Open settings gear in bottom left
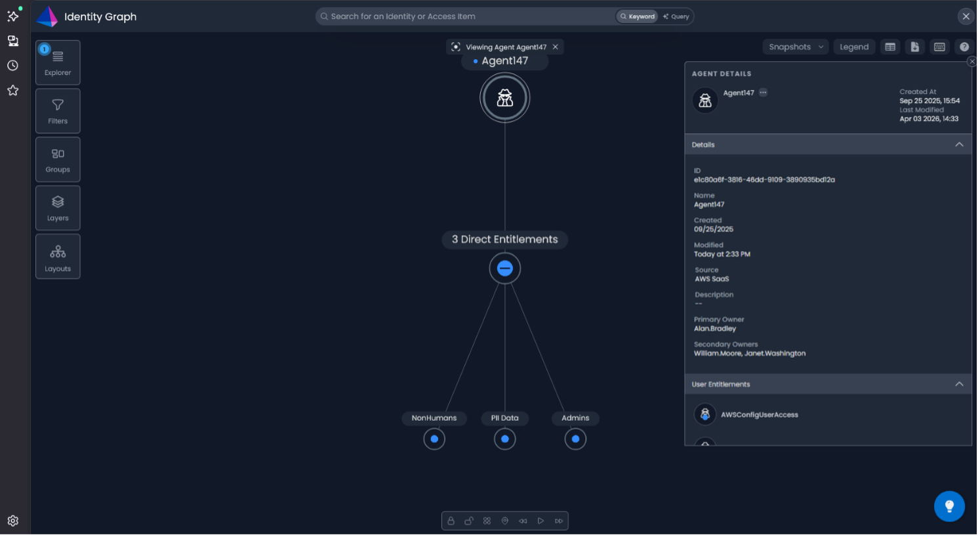The image size is (980, 537). point(12,521)
